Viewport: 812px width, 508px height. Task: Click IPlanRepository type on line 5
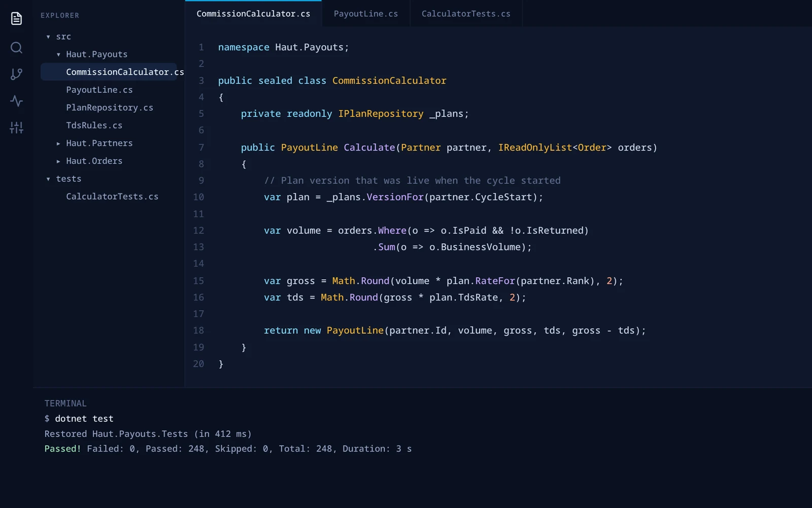(x=381, y=114)
